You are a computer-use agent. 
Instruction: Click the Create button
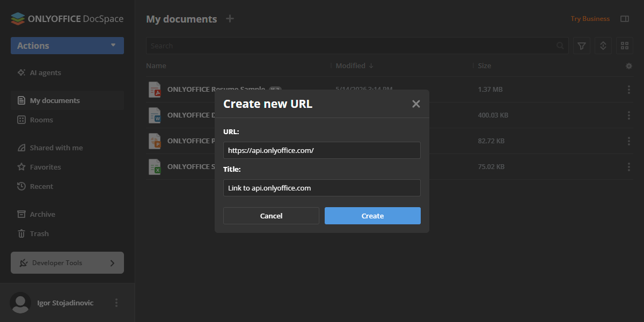(372, 216)
